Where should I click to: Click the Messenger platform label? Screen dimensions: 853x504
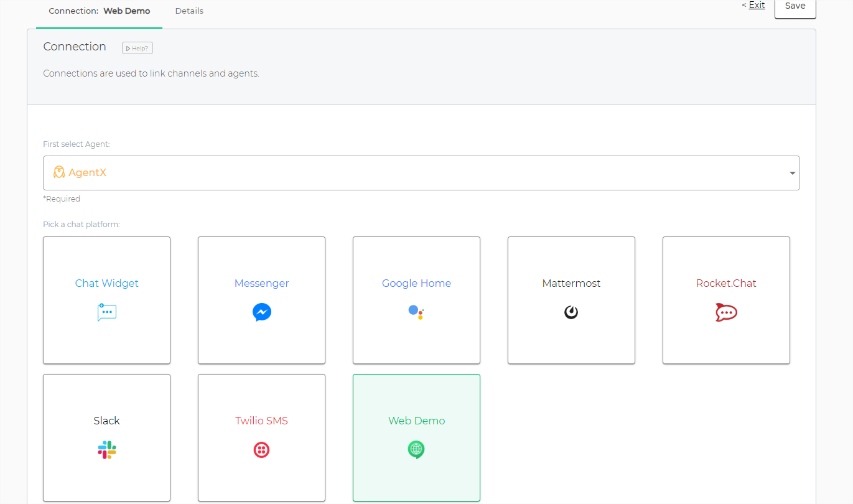click(x=262, y=283)
